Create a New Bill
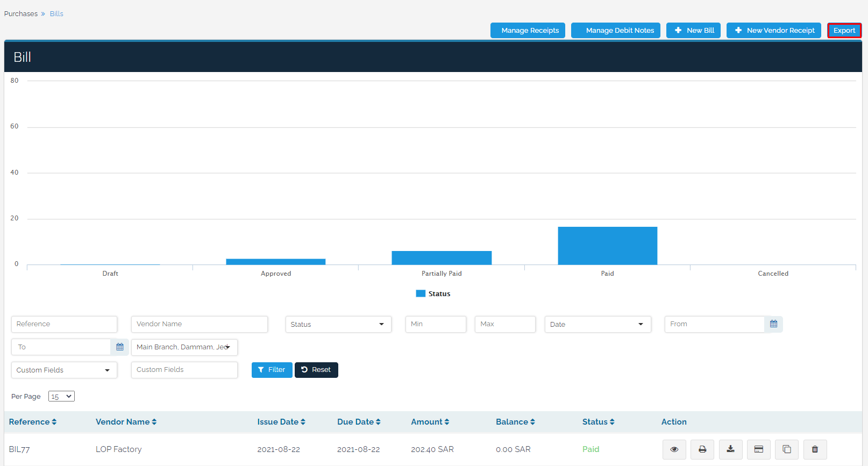 694,31
